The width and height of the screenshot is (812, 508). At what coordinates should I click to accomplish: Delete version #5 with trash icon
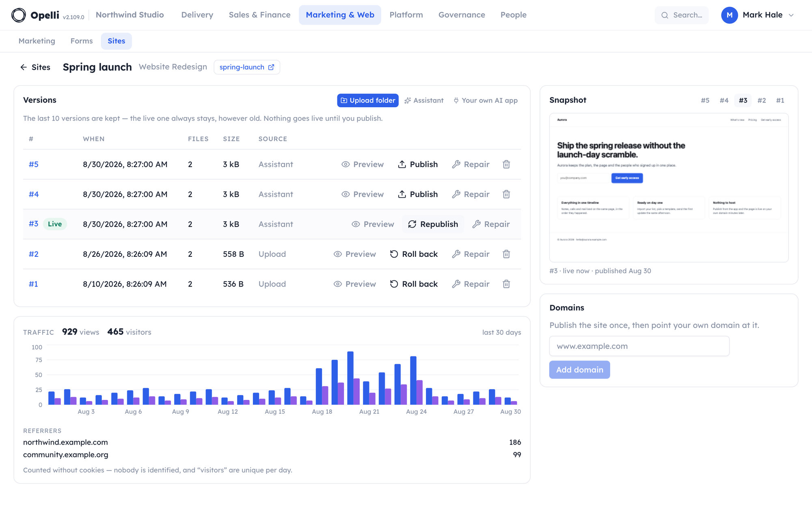pos(506,164)
